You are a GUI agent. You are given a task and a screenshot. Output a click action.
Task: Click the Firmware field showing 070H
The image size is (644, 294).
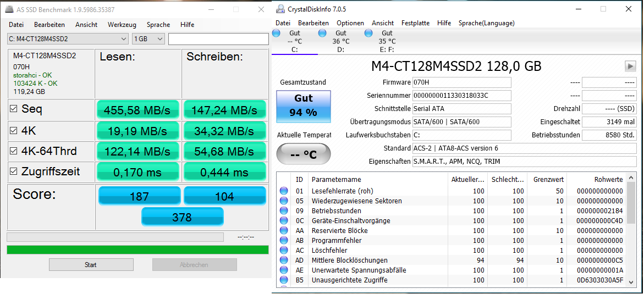461,82
